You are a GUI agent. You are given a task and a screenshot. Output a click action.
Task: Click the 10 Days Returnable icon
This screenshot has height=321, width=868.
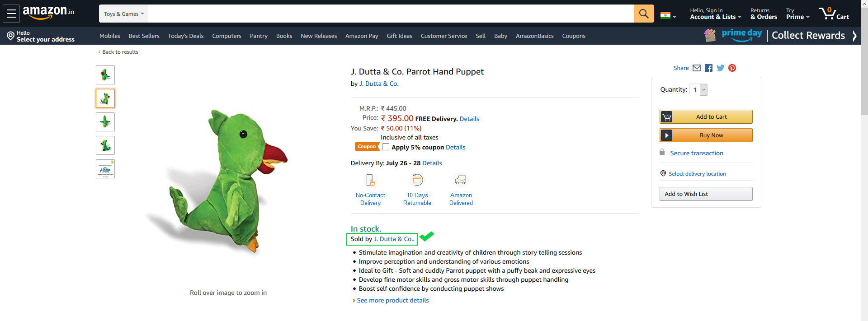tap(417, 180)
